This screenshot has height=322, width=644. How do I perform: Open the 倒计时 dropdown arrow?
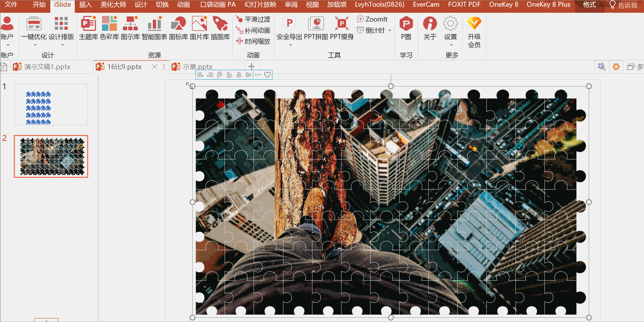click(390, 30)
